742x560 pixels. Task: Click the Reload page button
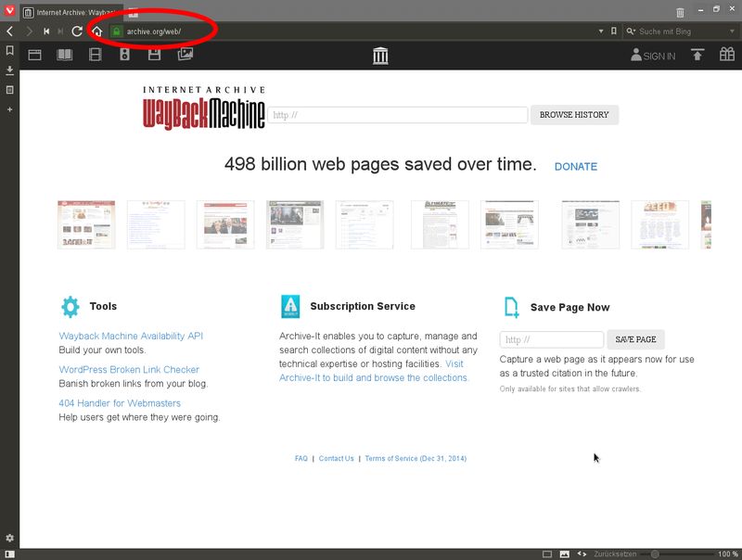[x=77, y=32]
